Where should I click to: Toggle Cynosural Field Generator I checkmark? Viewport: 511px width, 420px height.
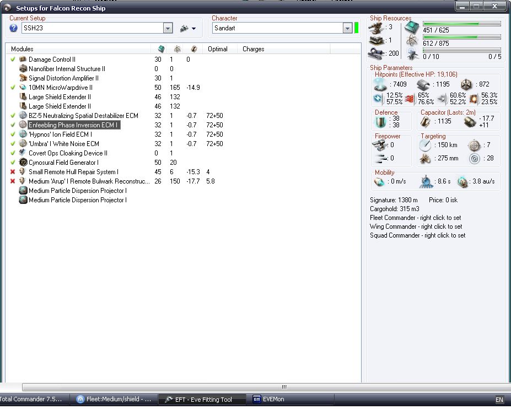point(13,162)
